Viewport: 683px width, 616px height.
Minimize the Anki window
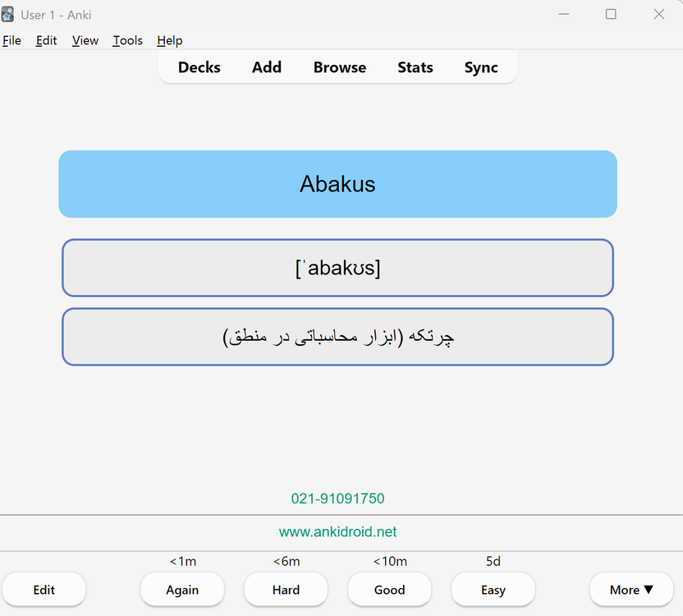[x=564, y=15]
